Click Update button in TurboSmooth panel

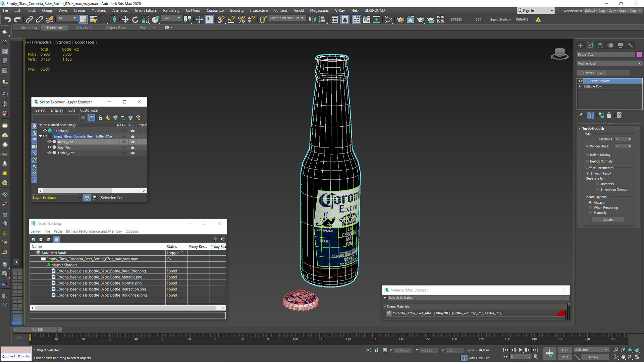click(x=608, y=220)
